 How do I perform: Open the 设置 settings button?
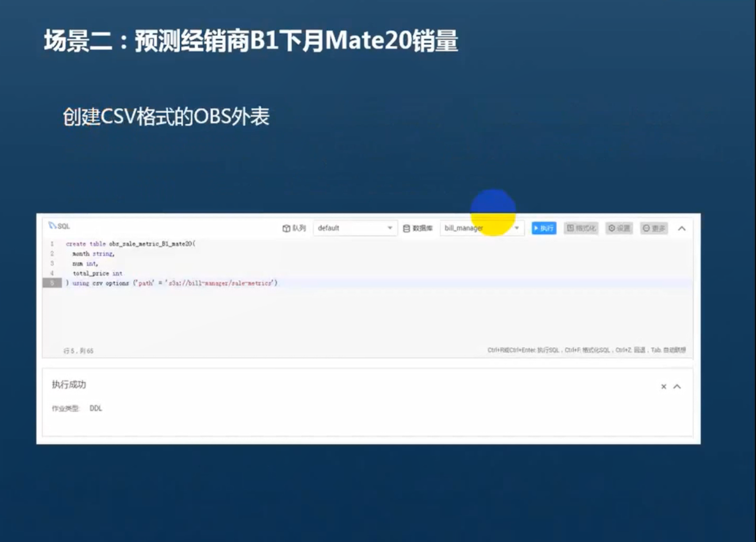coord(619,228)
